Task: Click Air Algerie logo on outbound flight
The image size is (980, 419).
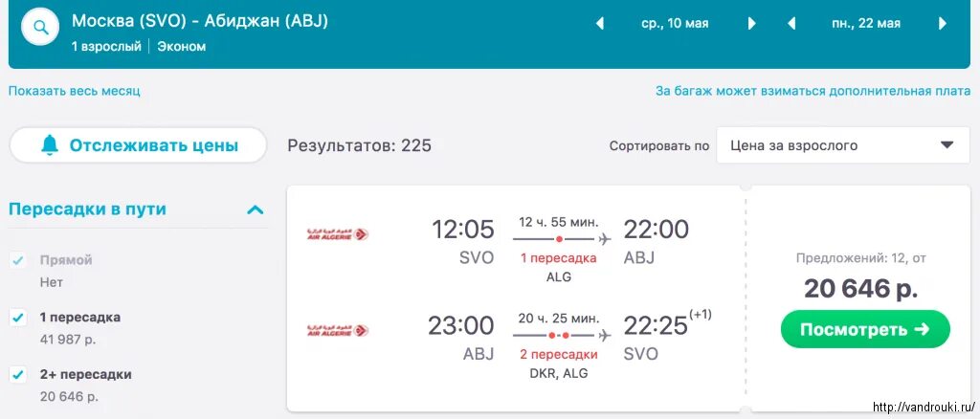Action: pos(338,234)
